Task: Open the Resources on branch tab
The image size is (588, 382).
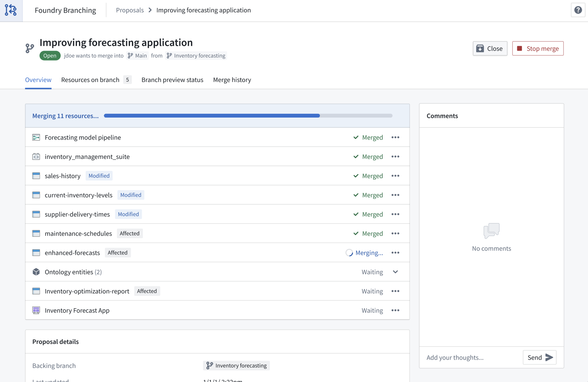Action: tap(90, 80)
